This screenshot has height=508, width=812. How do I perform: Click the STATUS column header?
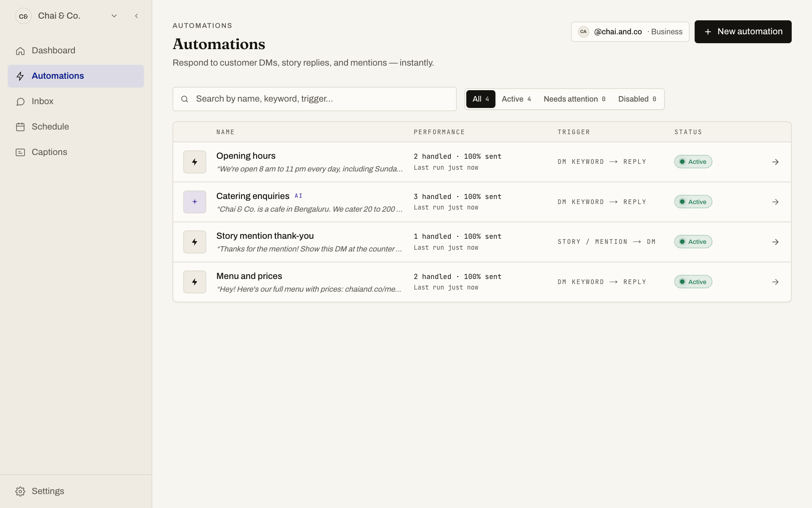pos(688,133)
